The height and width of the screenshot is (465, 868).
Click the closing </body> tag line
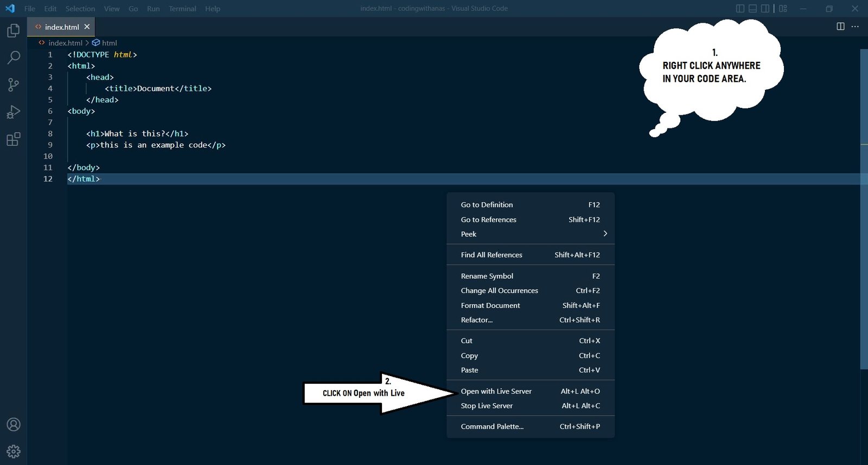pos(84,167)
